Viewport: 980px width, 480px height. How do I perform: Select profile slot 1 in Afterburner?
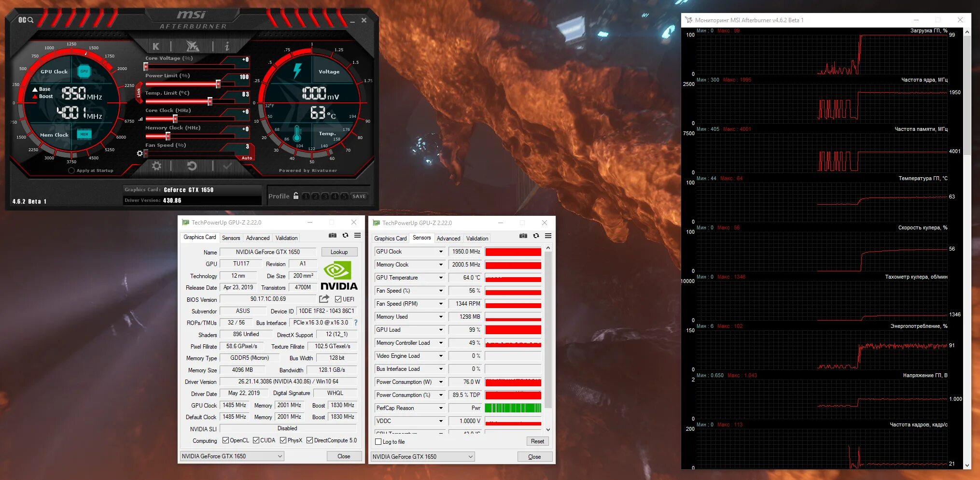pyautogui.click(x=306, y=197)
